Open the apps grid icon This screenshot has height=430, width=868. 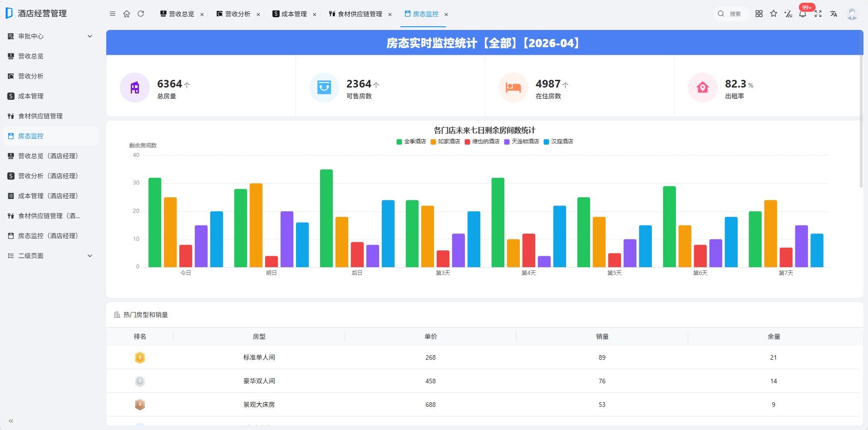tap(759, 14)
